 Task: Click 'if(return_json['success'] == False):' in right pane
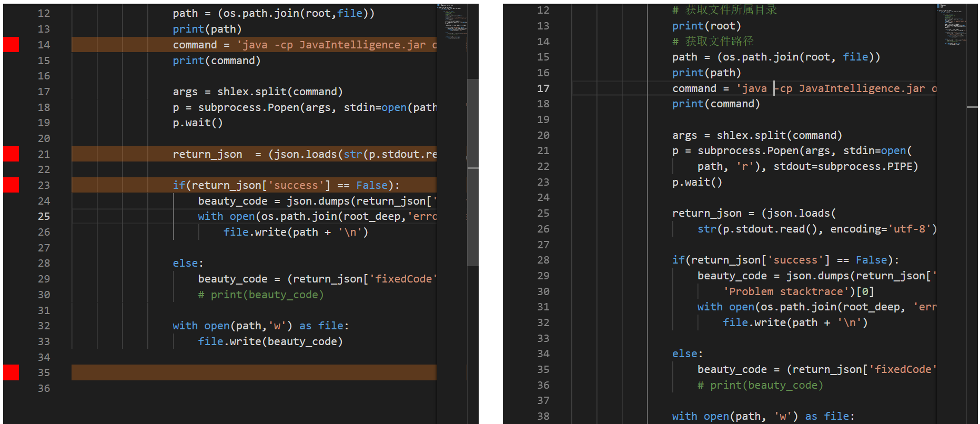click(785, 260)
